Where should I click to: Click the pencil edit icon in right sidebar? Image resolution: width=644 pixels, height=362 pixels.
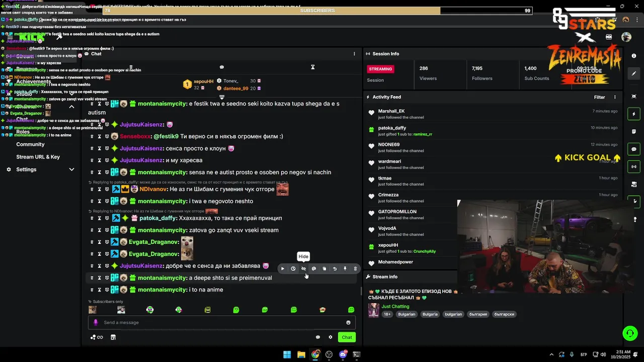tap(634, 73)
